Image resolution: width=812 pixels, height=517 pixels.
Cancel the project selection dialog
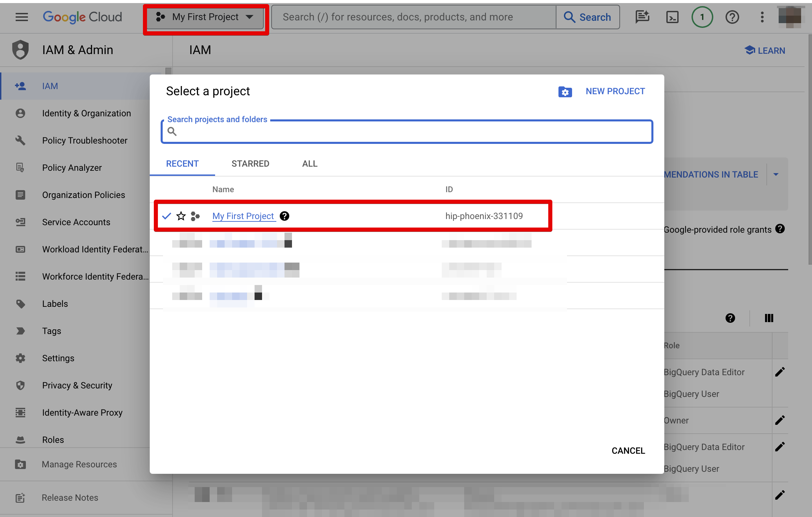(628, 450)
